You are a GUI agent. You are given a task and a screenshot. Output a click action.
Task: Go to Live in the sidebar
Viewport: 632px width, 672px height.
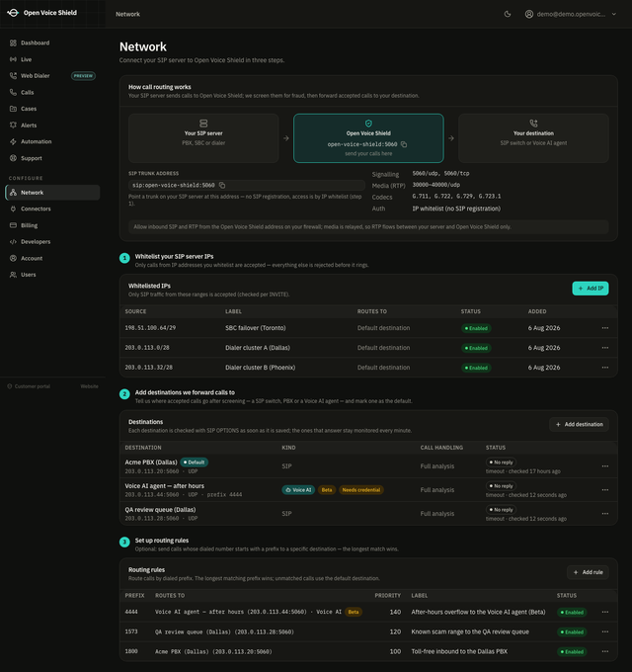coord(52,59)
